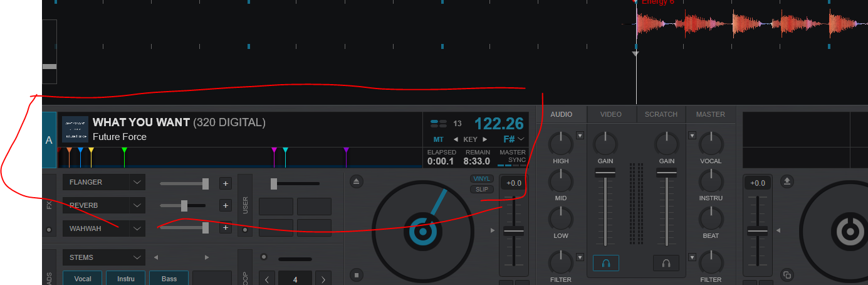Screen dimensions: 868x285
Task: Click the plus button next to FLANGER
Action: click(x=225, y=183)
